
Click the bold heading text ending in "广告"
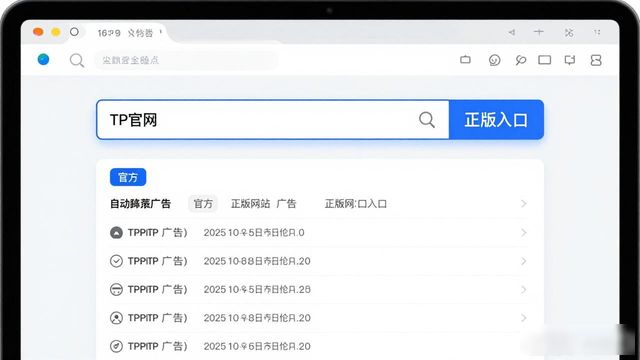click(140, 204)
